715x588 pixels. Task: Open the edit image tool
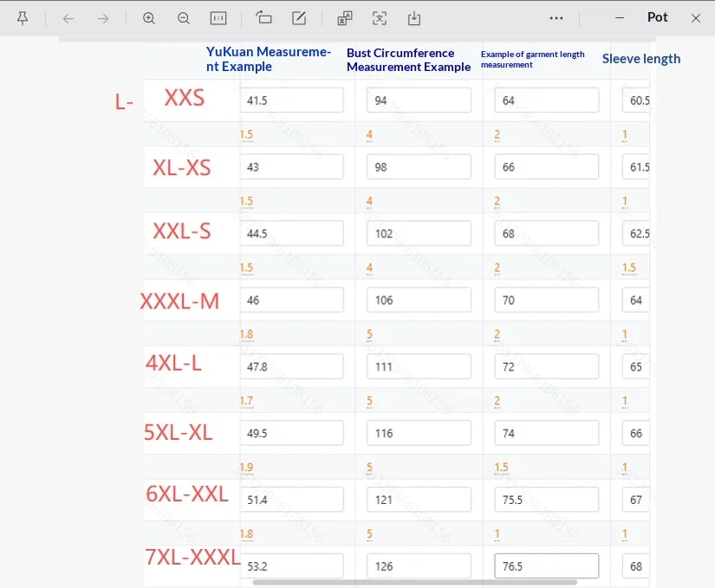point(299,18)
